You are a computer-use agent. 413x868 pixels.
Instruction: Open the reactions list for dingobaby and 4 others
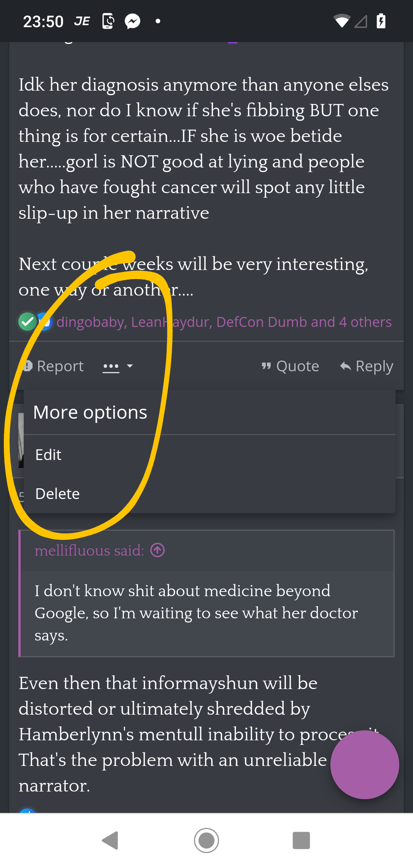[x=224, y=322]
